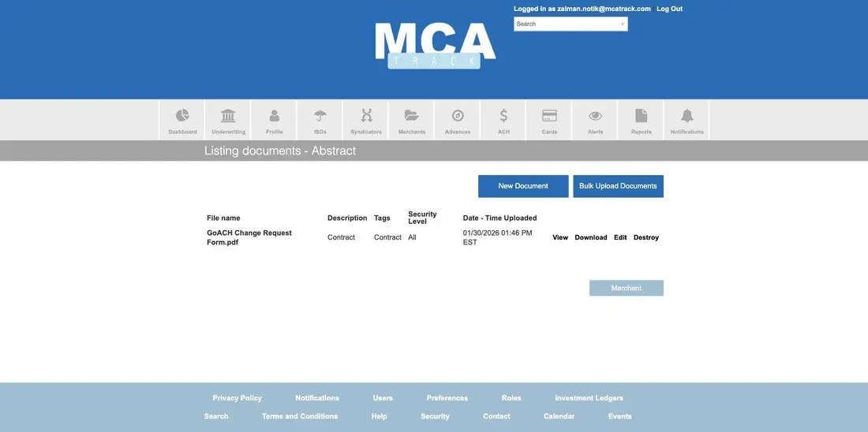Open Users footer link
This screenshot has height=432, width=868.
tap(383, 397)
